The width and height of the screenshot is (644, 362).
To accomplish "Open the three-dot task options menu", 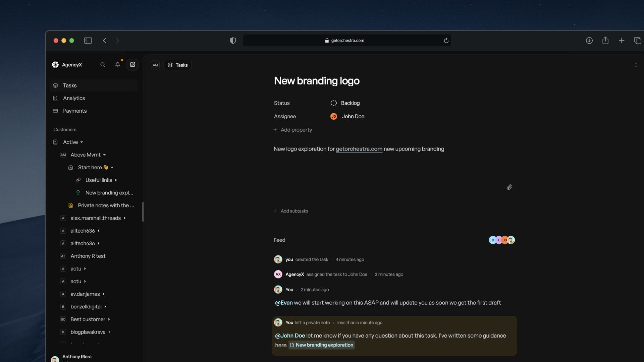I will [x=636, y=65].
